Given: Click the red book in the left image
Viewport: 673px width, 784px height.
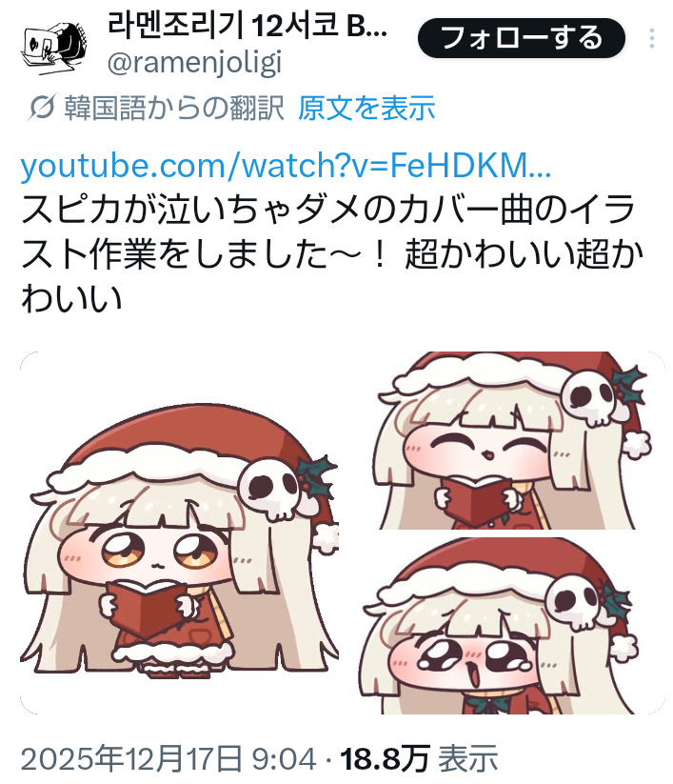Looking at the screenshot, I should pyautogui.click(x=146, y=608).
